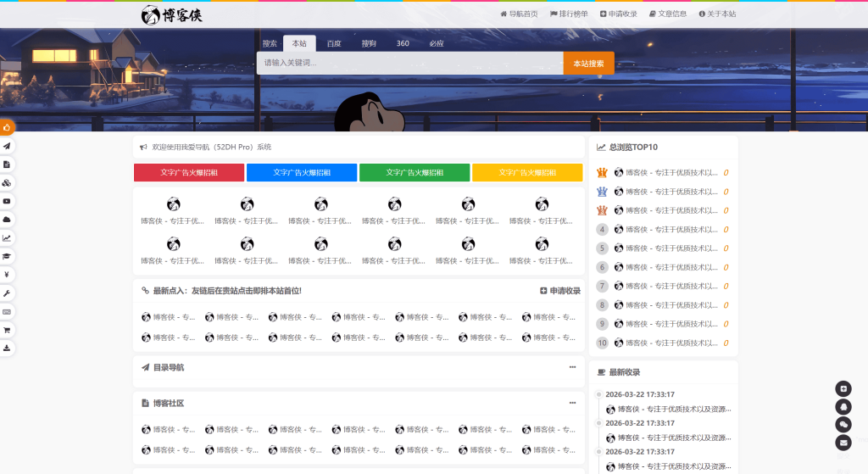Click the graduation cap sidebar icon
The width and height of the screenshot is (868, 474).
coord(7,256)
